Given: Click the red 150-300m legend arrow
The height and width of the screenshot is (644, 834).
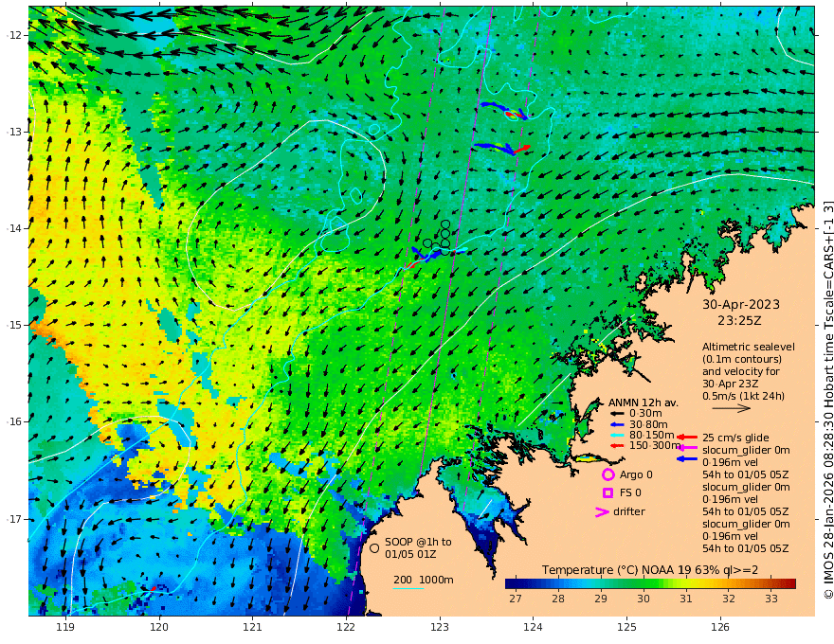Looking at the screenshot, I should point(617,446).
